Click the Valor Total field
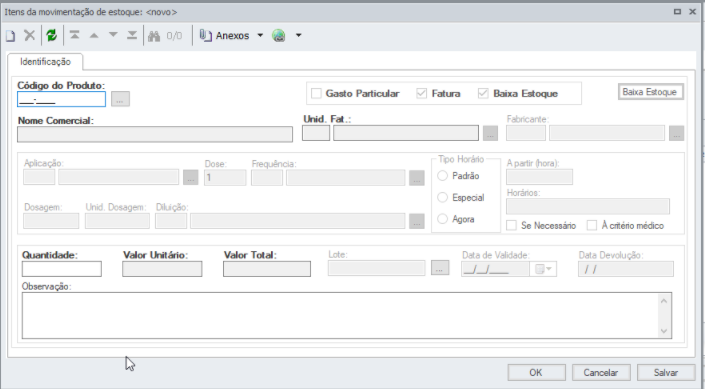Image resolution: width=705 pixels, height=389 pixels. pos(267,269)
